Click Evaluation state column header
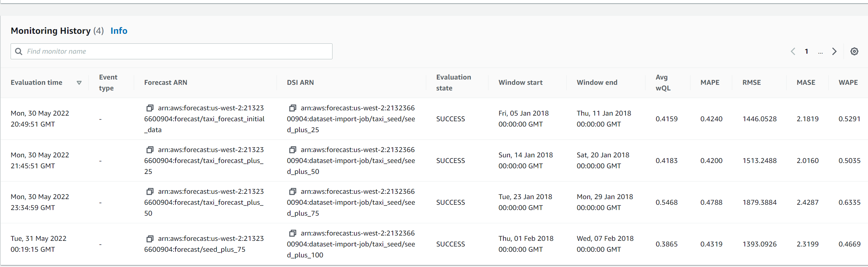This screenshot has width=868, height=267. (x=454, y=82)
